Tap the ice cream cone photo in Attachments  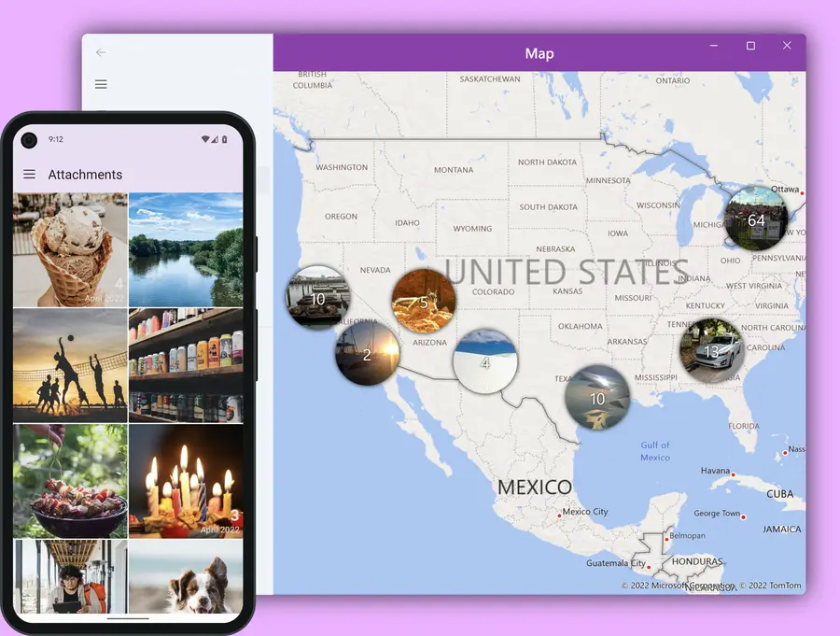click(69, 247)
